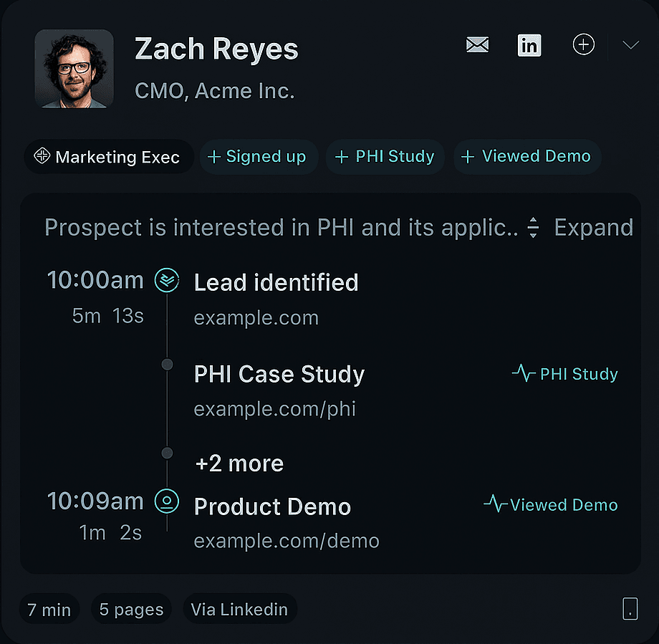This screenshot has width=659, height=644.
Task: Click the Product Demo target icon
Action: tap(167, 501)
